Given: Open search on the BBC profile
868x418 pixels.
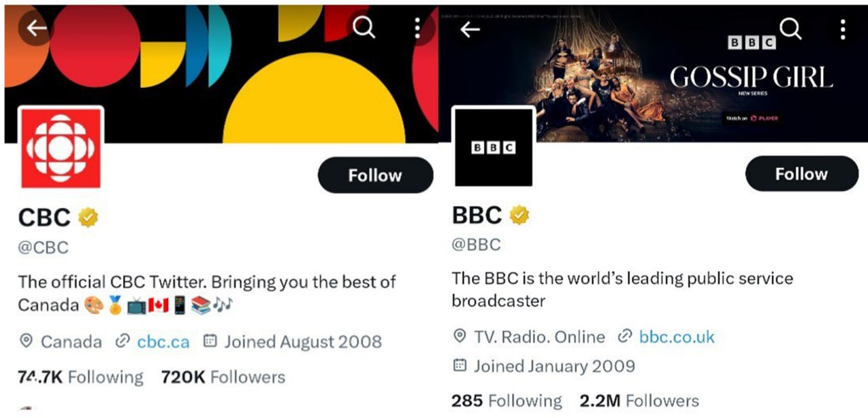Looking at the screenshot, I should tap(791, 29).
